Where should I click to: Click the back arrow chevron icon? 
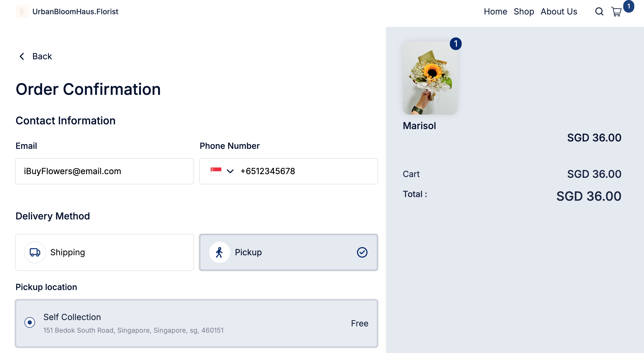coord(22,56)
